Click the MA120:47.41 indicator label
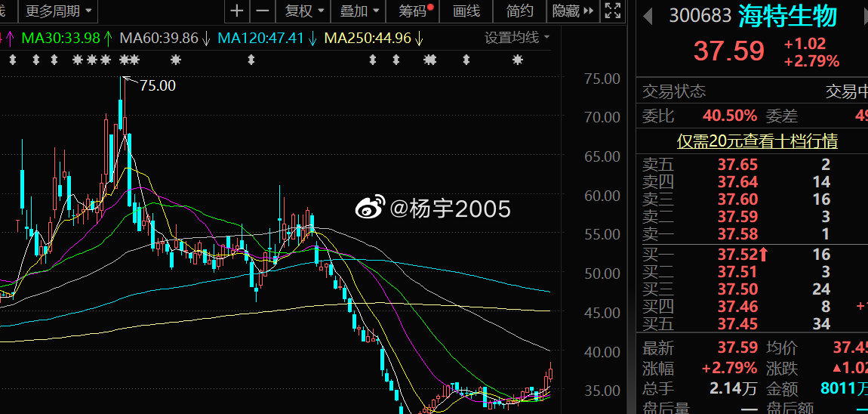Screen dimensions: 868x414 pos(267,39)
